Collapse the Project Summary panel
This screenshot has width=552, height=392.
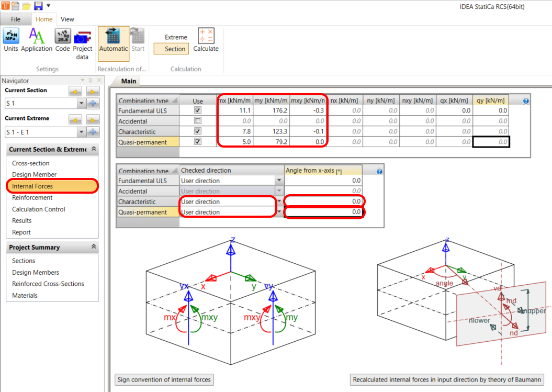[x=94, y=247]
